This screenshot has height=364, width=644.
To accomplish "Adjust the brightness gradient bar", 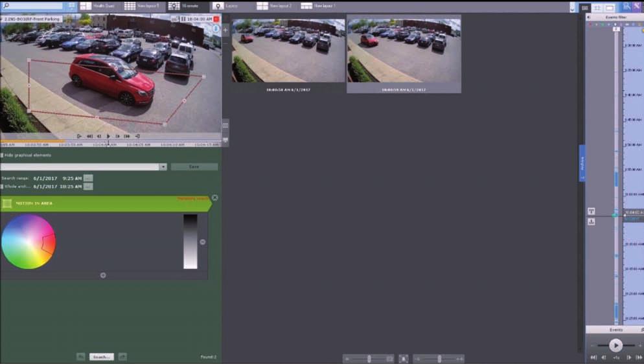I will [190, 242].
